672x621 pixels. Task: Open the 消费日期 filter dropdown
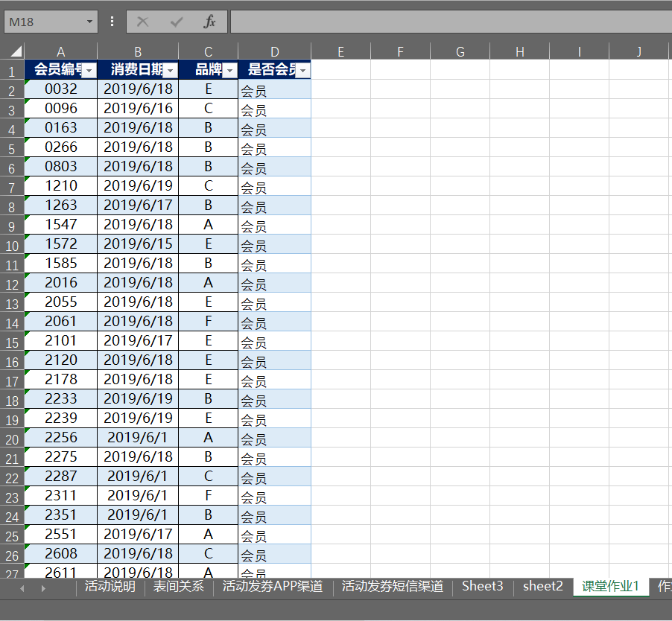pyautogui.click(x=171, y=70)
